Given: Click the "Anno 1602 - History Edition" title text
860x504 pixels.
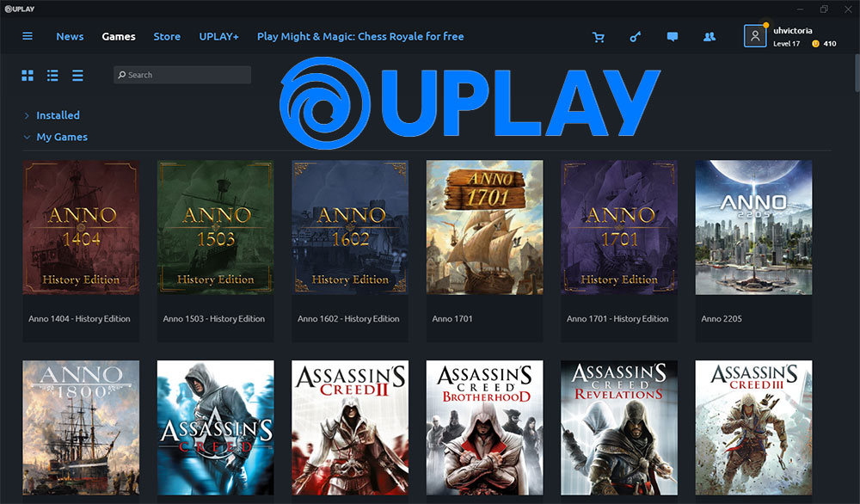Looking at the screenshot, I should click(348, 318).
